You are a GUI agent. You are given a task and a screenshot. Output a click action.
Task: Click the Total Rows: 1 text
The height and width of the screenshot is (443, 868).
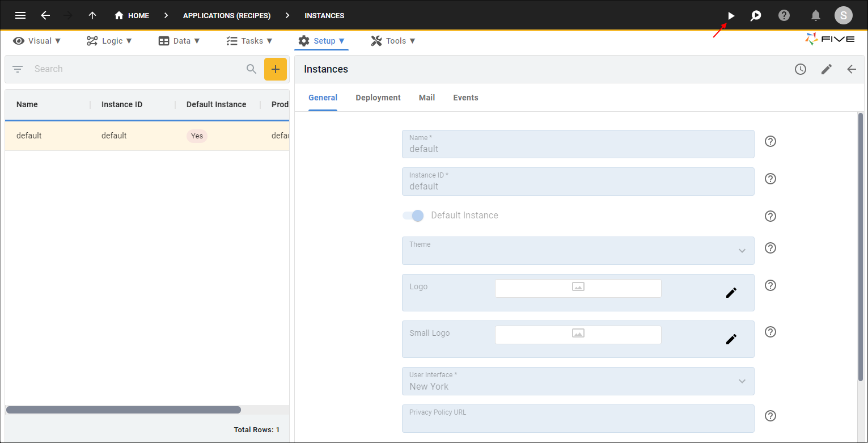pyautogui.click(x=257, y=430)
